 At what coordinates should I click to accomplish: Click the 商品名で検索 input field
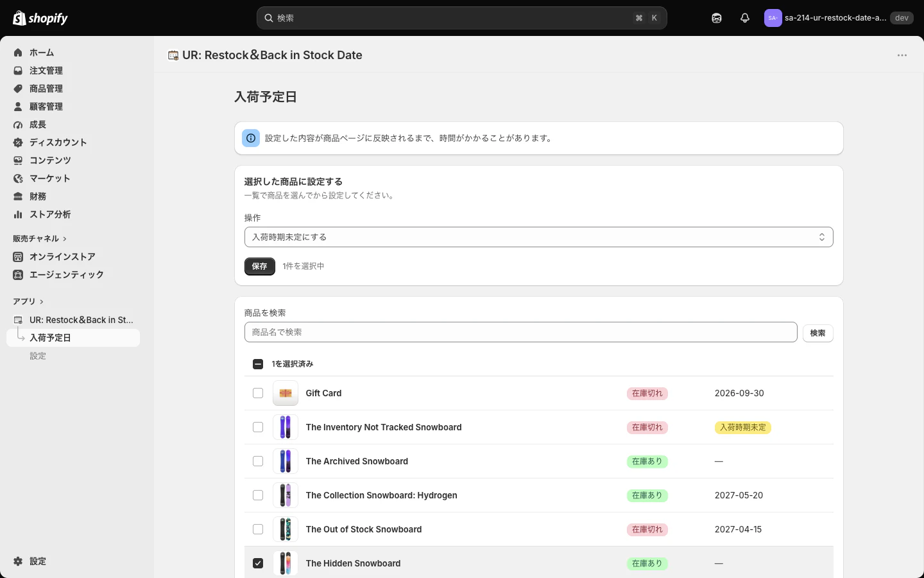(x=521, y=332)
